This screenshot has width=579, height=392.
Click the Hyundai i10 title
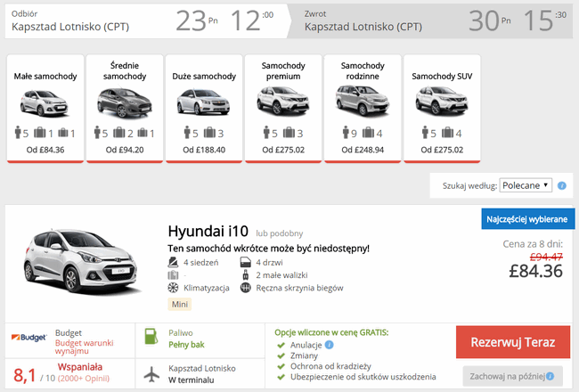pyautogui.click(x=208, y=232)
